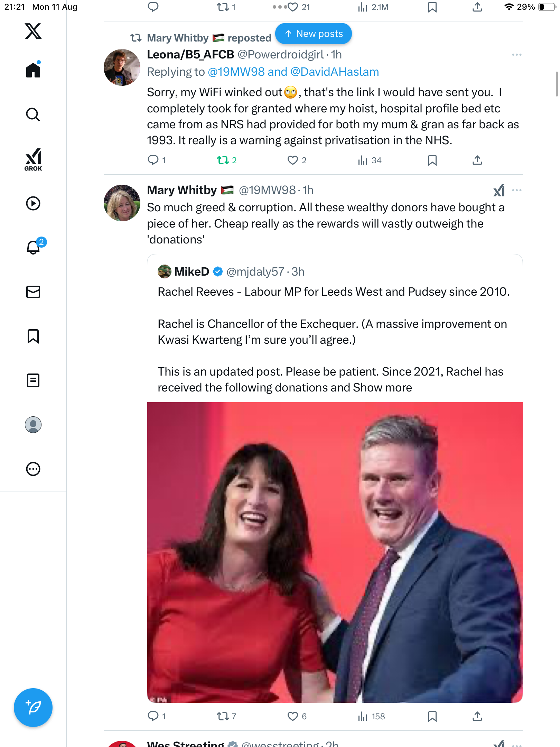Open the Lists icon in sidebar

33,380
